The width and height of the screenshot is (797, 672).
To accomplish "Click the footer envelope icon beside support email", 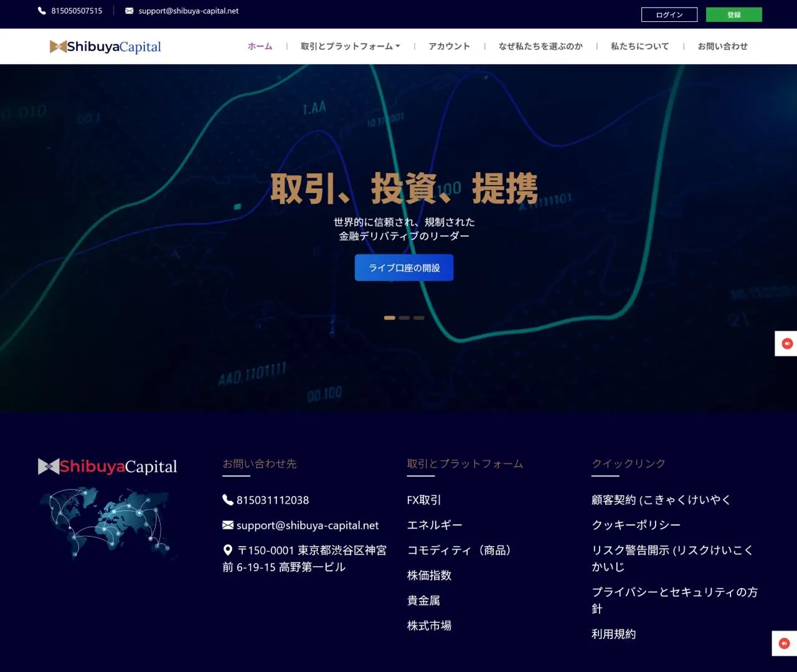I will 228,525.
